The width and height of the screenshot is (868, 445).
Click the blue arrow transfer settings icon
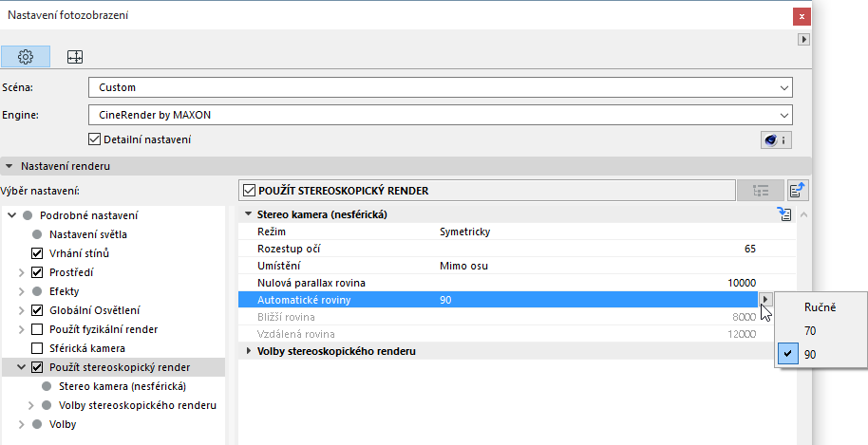point(798,190)
